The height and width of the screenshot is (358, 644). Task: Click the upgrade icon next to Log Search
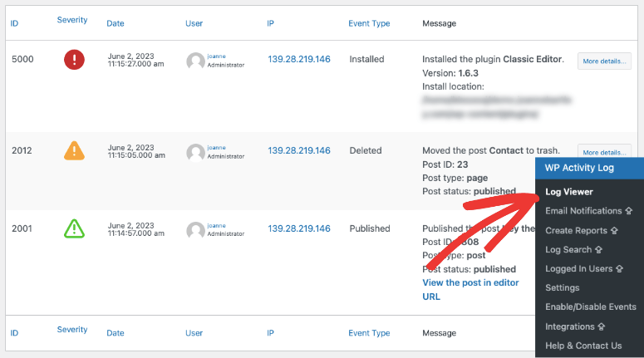598,250
